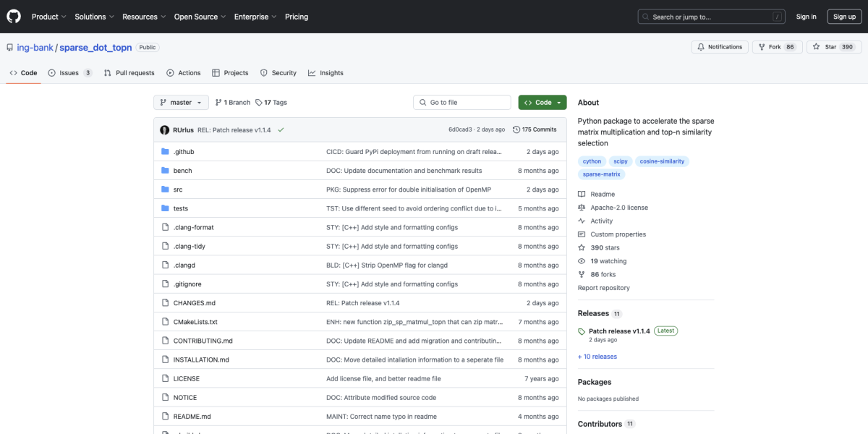Expand the green Code dropdown button

pos(542,103)
